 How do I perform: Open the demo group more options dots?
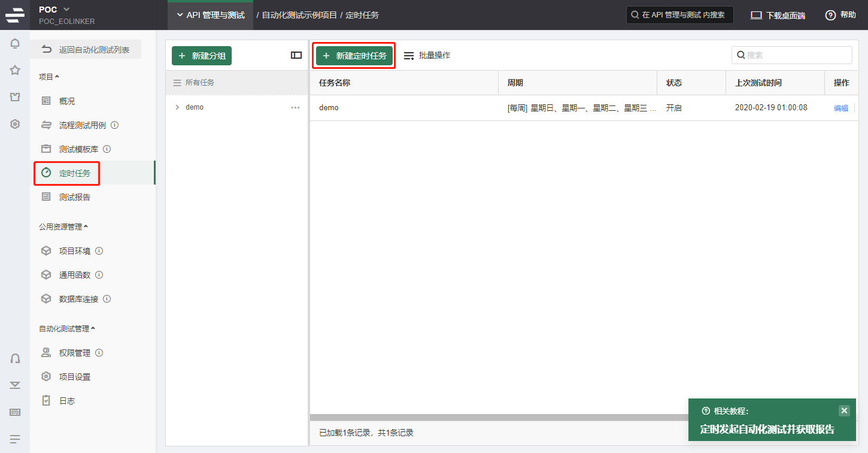295,107
